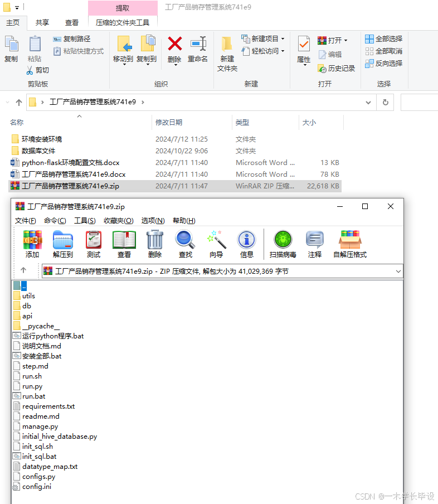
Task: Open the WinRAR 收藏夹(O) menu
Action: 119,221
